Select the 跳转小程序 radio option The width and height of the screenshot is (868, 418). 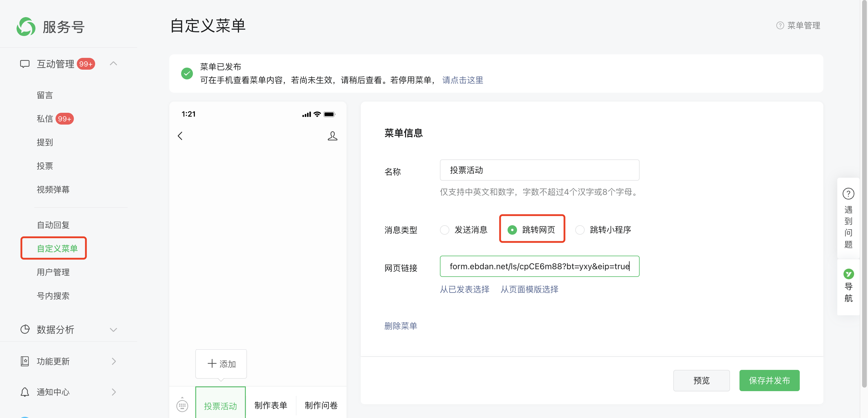coord(580,230)
